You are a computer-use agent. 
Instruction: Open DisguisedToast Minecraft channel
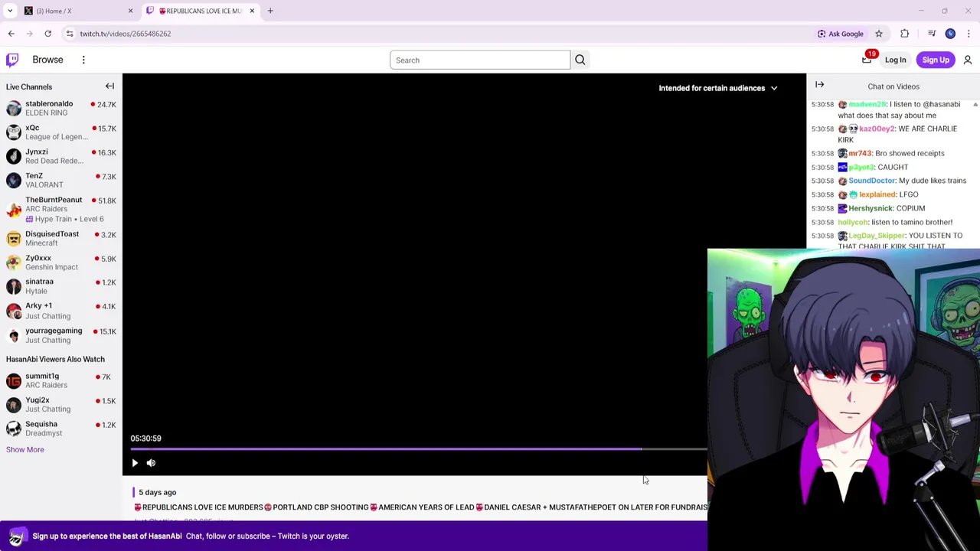(x=61, y=238)
